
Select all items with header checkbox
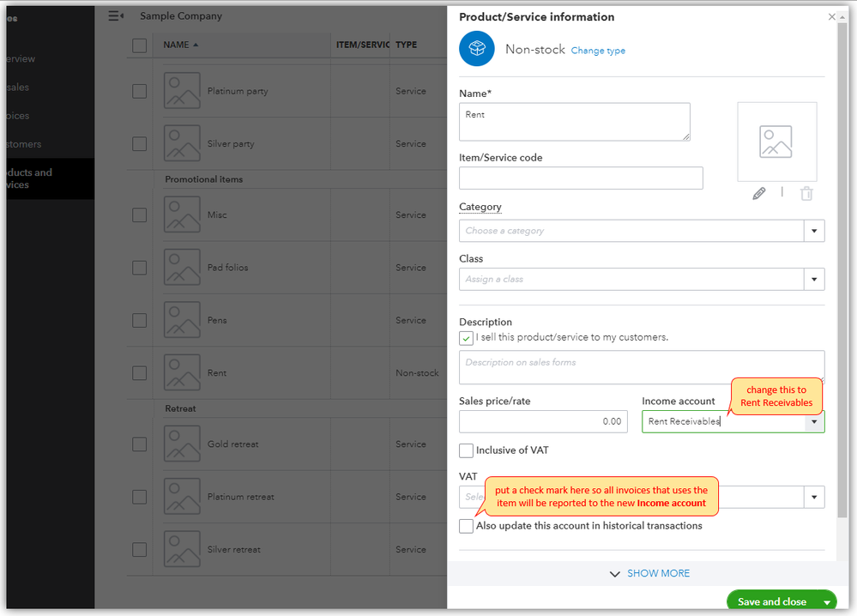coord(139,45)
